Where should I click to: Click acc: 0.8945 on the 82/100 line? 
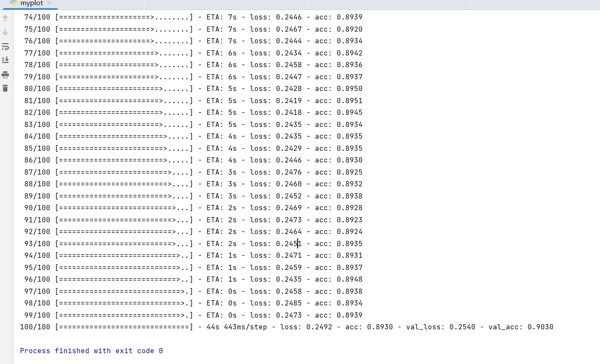pyautogui.click(x=339, y=113)
